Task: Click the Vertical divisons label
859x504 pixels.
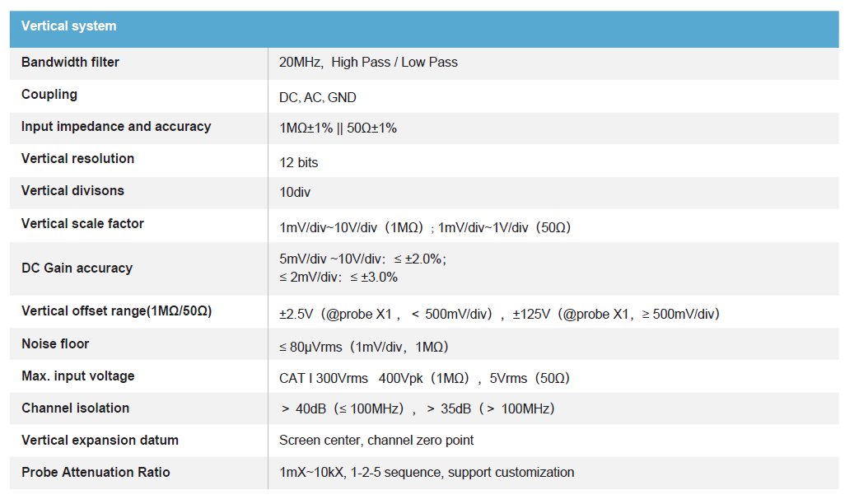Action: [72, 191]
